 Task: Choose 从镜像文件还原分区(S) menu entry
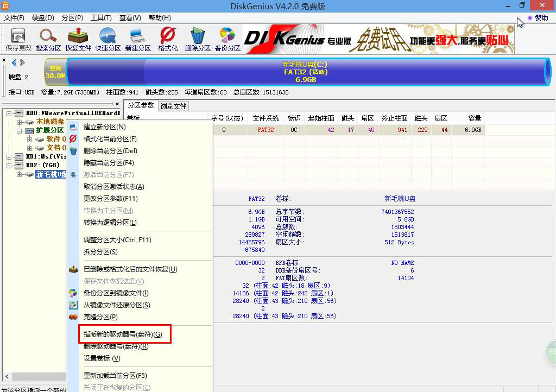click(x=117, y=305)
